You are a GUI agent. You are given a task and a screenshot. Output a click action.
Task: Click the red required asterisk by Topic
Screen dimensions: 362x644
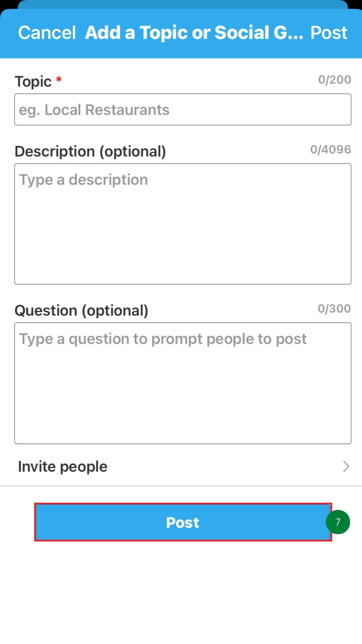tap(59, 79)
